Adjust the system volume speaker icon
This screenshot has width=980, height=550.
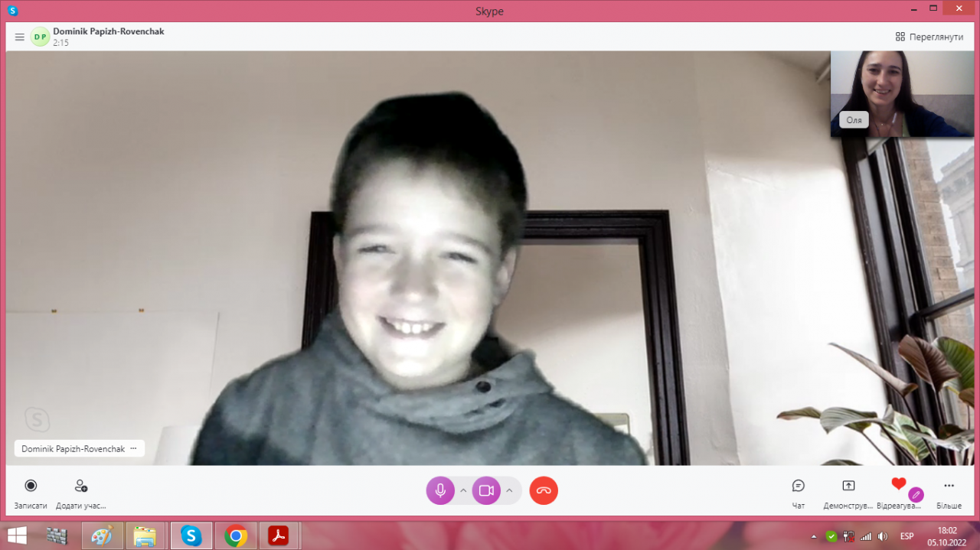(883, 536)
